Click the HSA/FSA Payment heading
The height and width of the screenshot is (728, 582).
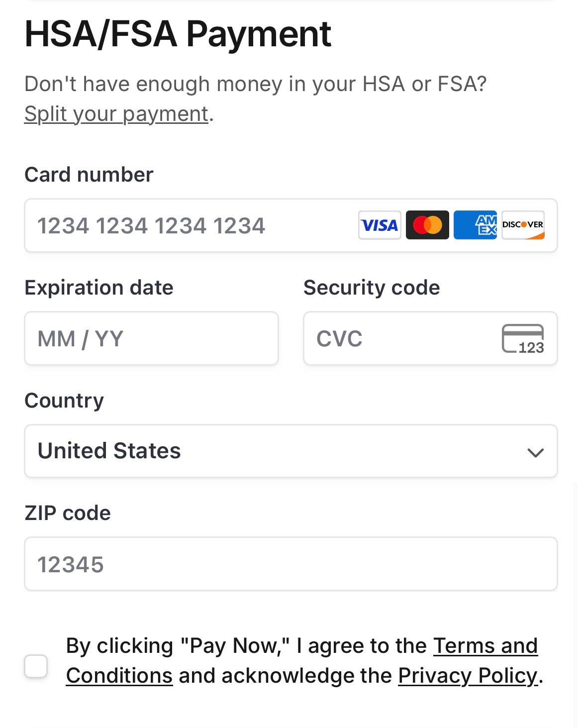pos(178,34)
